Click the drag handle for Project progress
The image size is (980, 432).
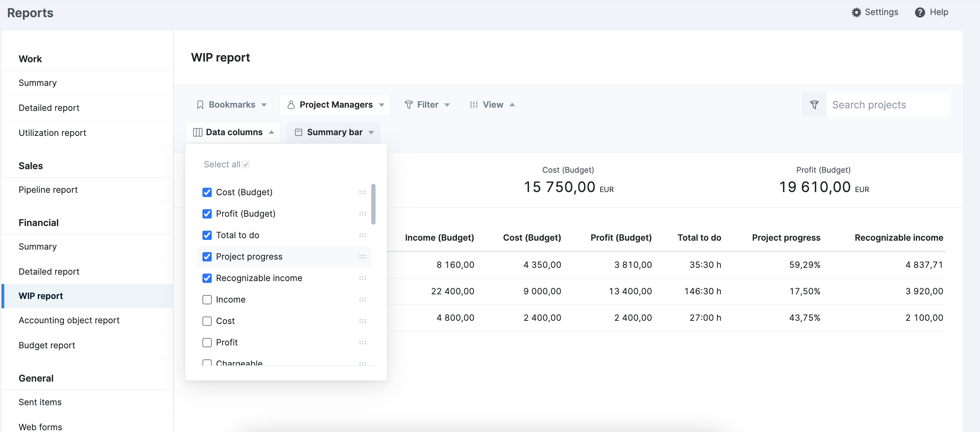coord(362,257)
